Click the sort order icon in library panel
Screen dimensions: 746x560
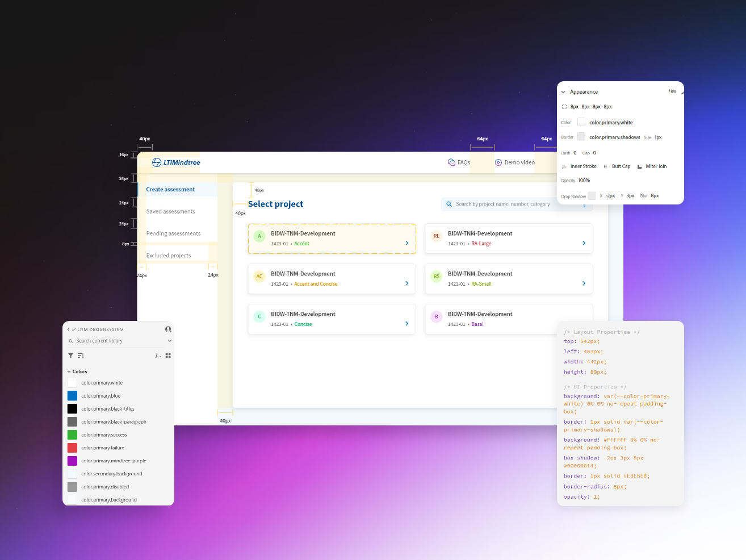click(81, 356)
